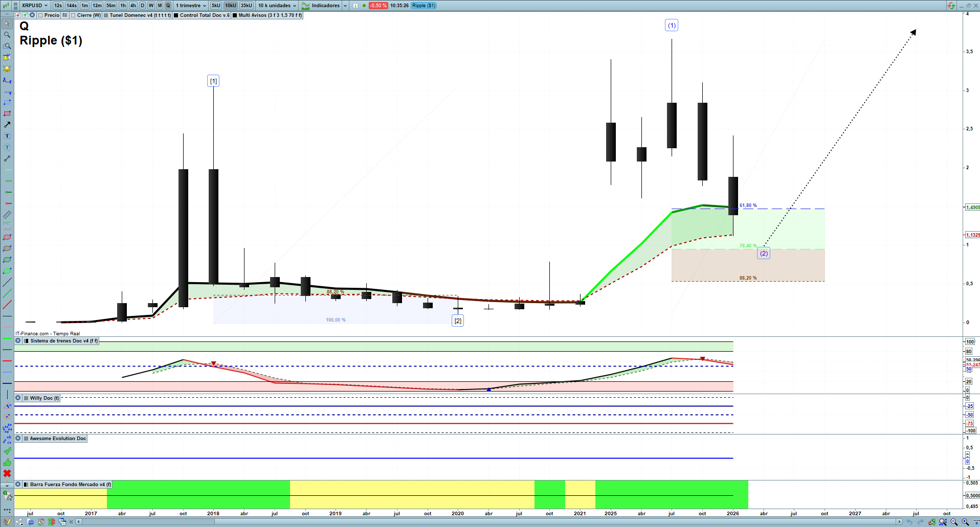The height and width of the screenshot is (527, 980).
Task: Select the red ellipse drawing tool
Action: [7, 237]
